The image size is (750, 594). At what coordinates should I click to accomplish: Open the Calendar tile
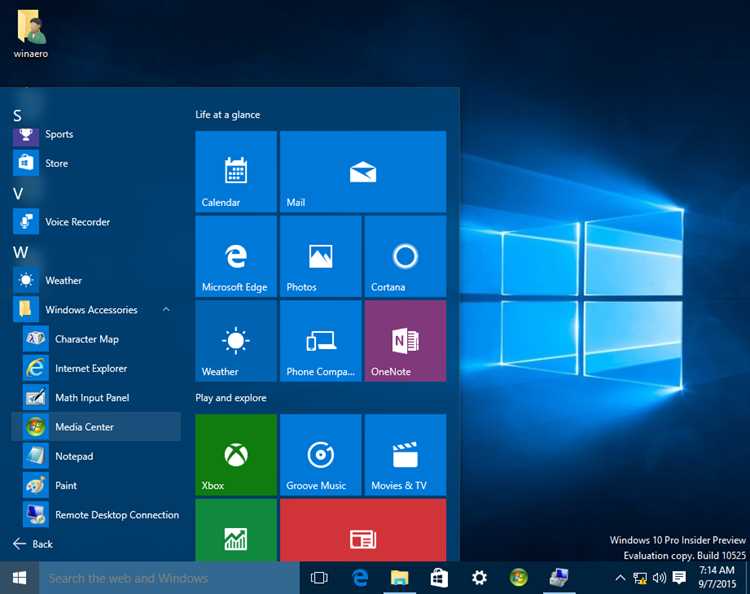point(236,171)
